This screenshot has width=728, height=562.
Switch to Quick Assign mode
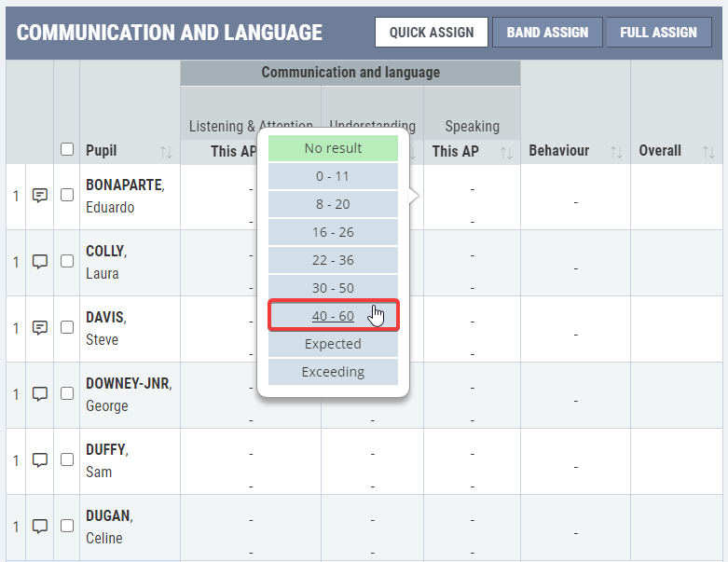pyautogui.click(x=432, y=32)
